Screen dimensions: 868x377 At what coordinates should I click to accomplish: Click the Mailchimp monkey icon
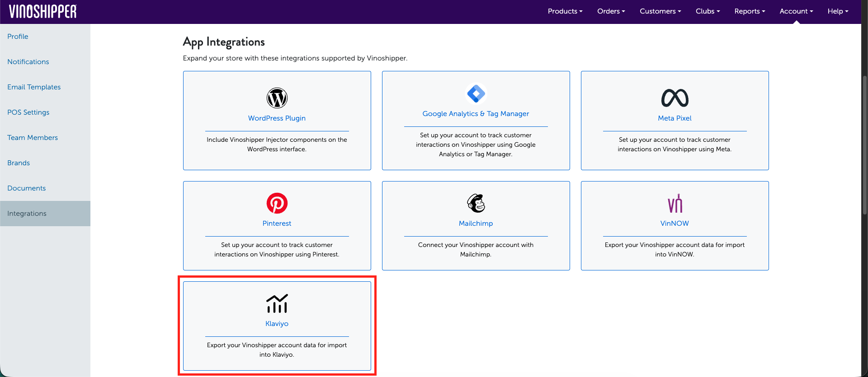tap(476, 203)
